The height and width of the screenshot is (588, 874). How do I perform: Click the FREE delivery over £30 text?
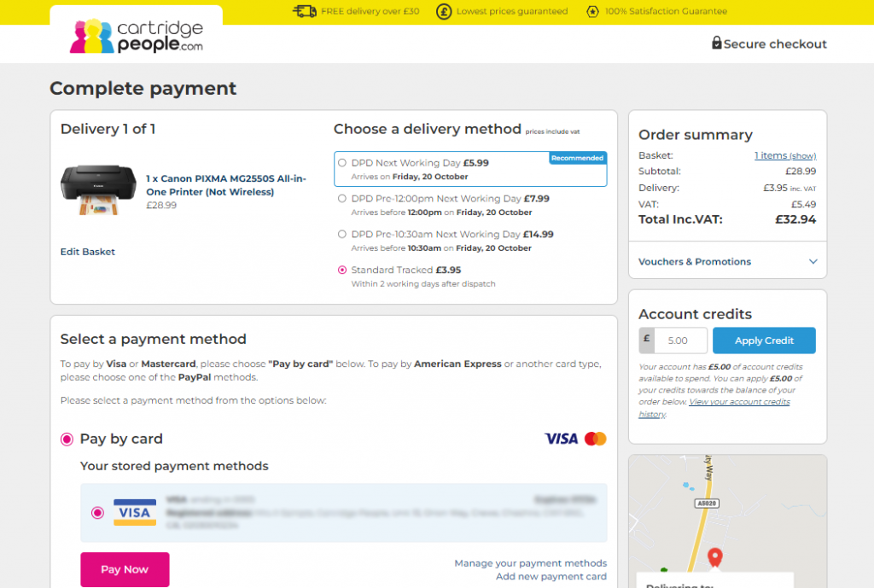[370, 11]
